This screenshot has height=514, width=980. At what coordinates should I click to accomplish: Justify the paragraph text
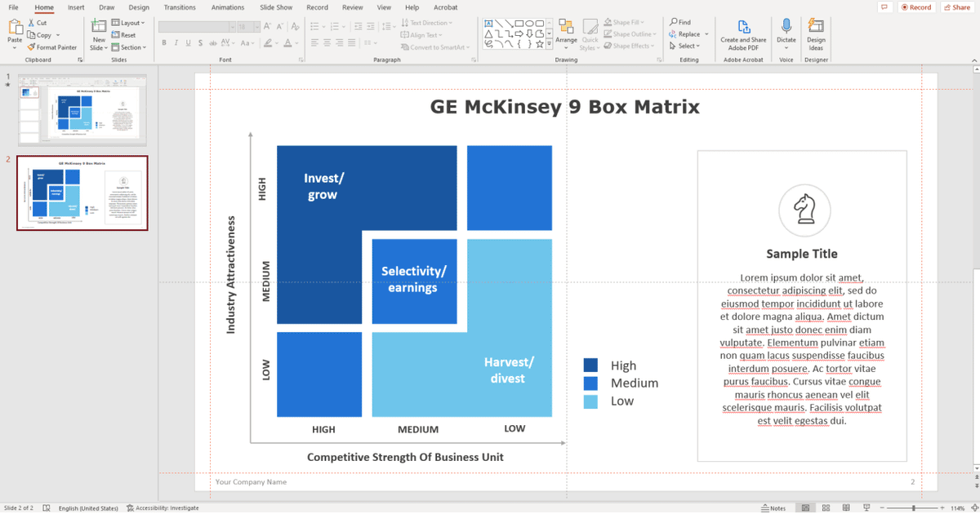[350, 43]
